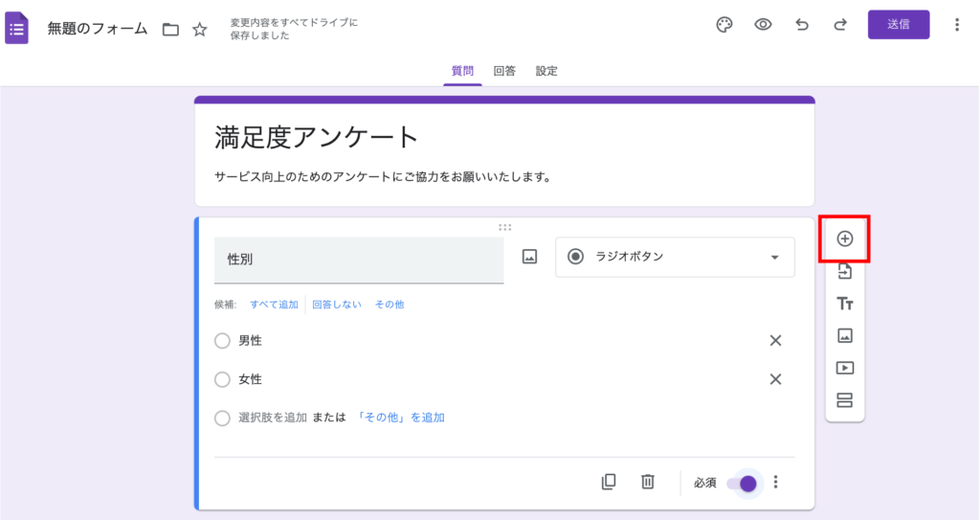Open the theme customization palette icon
This screenshot has height=520, width=980.
[x=724, y=25]
